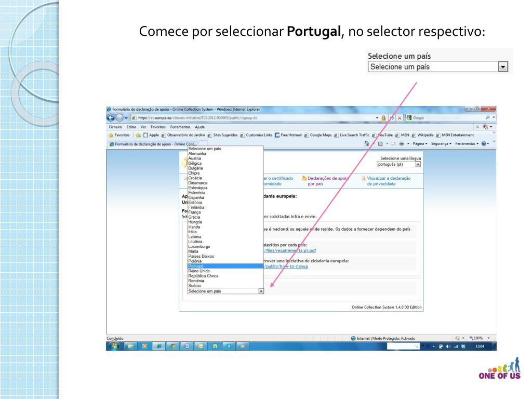Open the Wikipédia favorite link

click(x=422, y=135)
